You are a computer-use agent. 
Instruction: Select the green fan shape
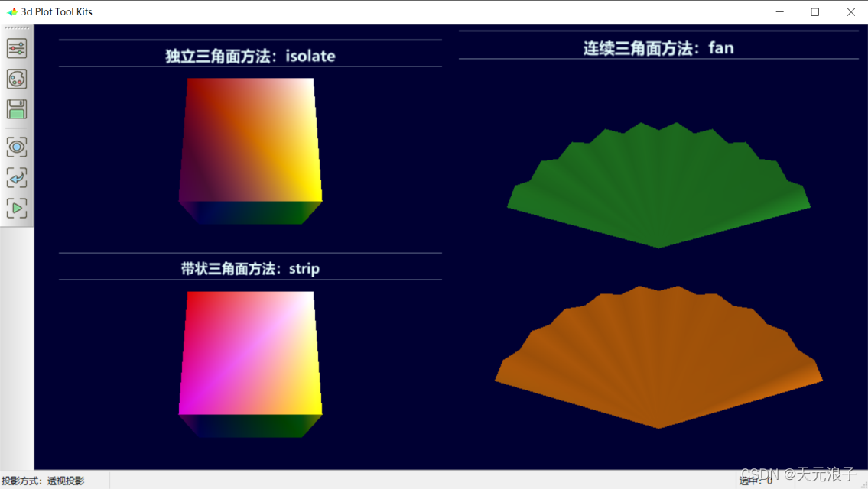[x=658, y=186]
